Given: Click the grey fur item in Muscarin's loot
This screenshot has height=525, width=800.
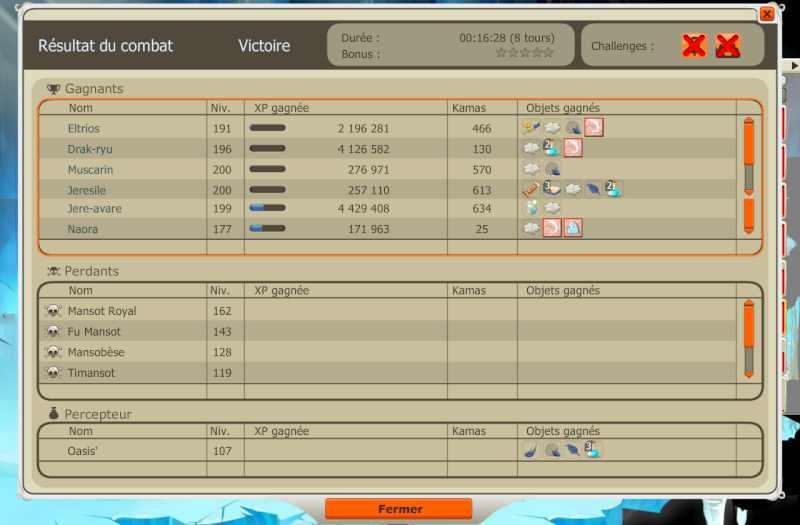Looking at the screenshot, I should 552,169.
